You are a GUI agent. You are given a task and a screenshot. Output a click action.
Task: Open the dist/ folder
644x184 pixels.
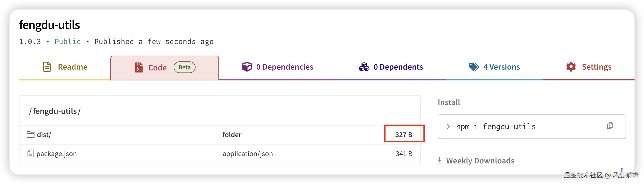pyautogui.click(x=44, y=135)
